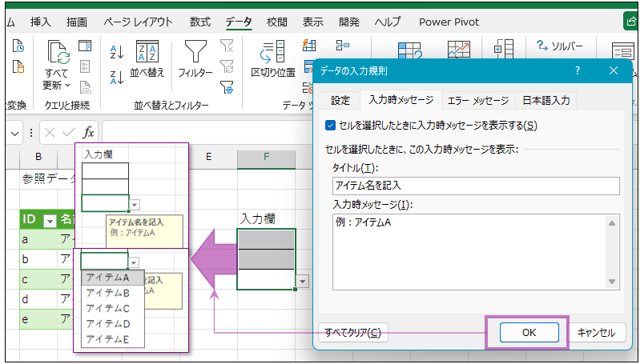Select column B header
This screenshot has width=640, height=364.
[38, 157]
